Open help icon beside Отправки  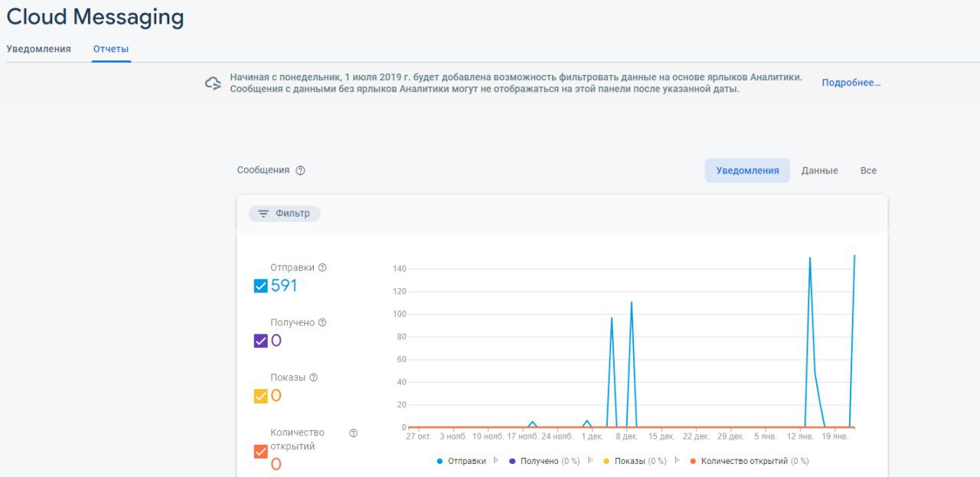(322, 268)
